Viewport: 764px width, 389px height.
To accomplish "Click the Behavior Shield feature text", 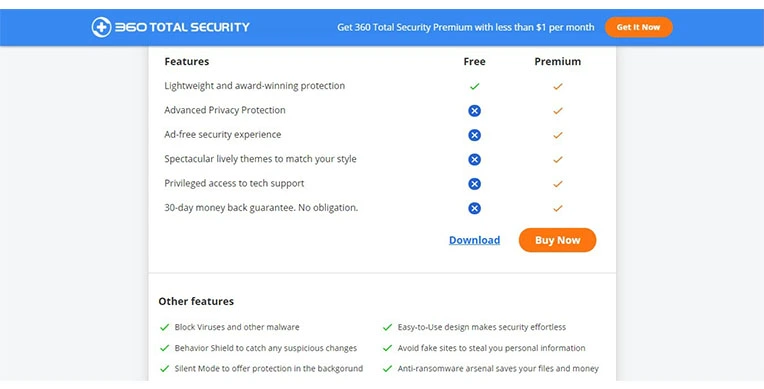I will click(x=266, y=348).
